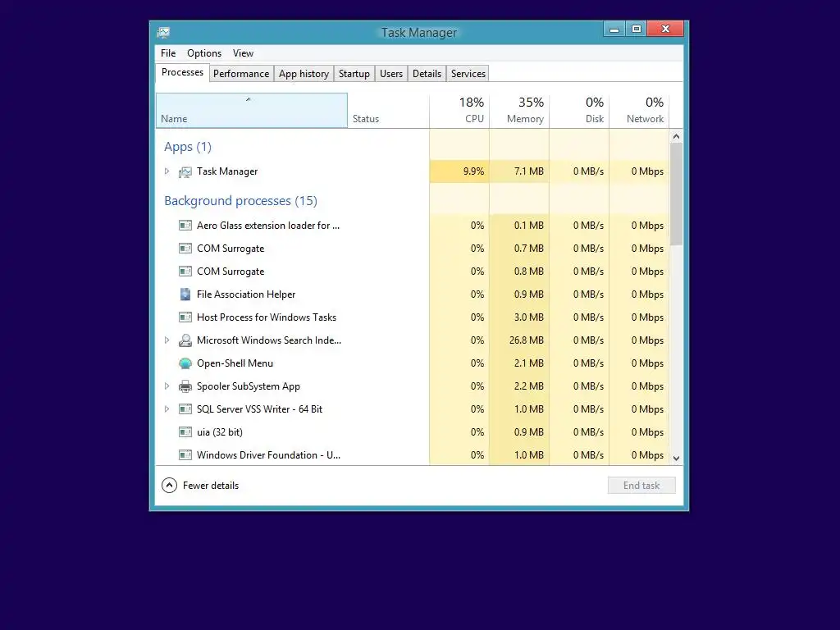Click the Aero Glass extension loader icon

[185, 226]
